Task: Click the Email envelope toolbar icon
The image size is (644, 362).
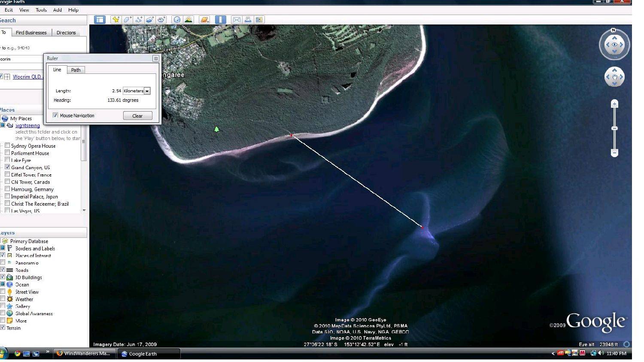Action: [236, 20]
